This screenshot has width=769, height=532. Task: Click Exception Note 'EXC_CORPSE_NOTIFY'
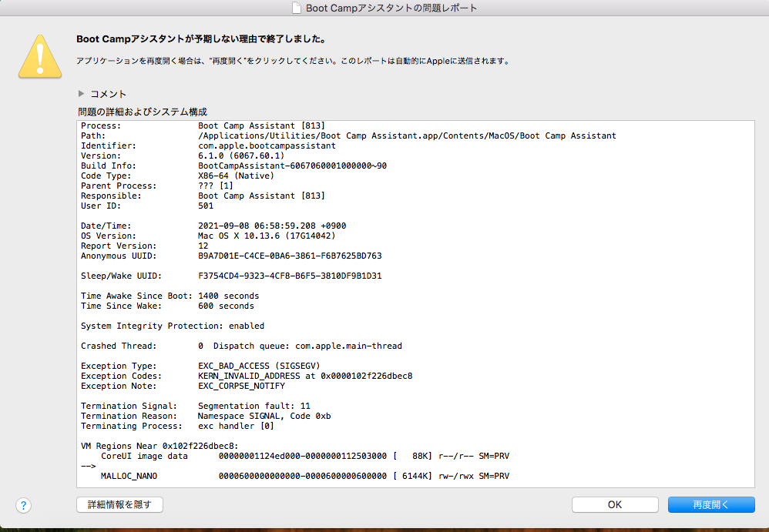point(241,386)
